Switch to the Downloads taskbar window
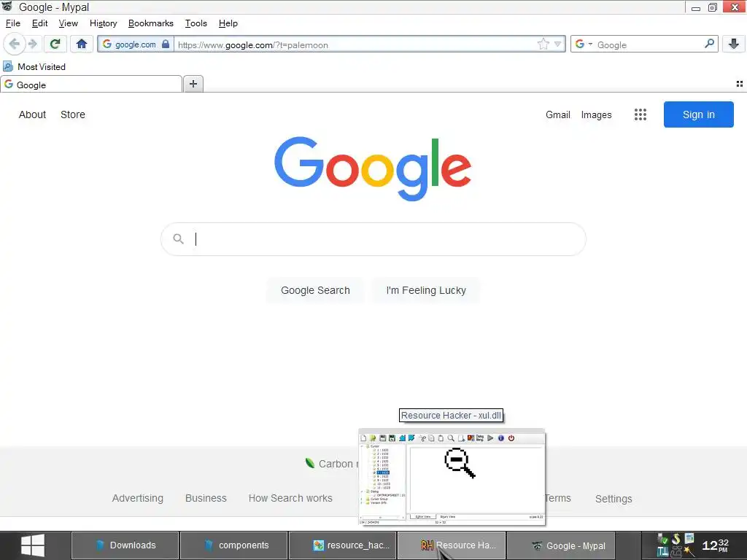Viewport: 747px width, 560px height. pyautogui.click(x=125, y=545)
